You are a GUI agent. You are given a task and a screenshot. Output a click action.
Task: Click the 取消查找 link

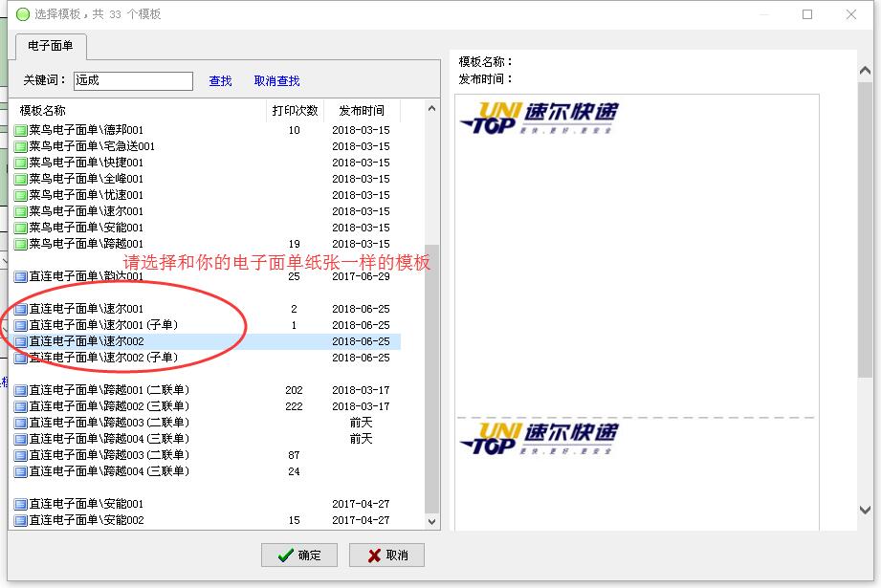pyautogui.click(x=277, y=81)
